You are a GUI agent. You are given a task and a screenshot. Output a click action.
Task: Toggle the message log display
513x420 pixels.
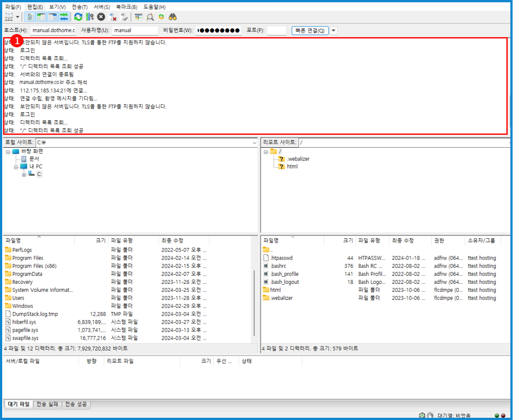tap(30, 17)
